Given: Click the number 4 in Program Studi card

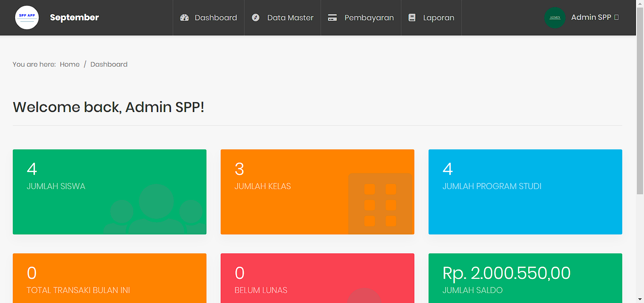Looking at the screenshot, I should click(x=447, y=169).
